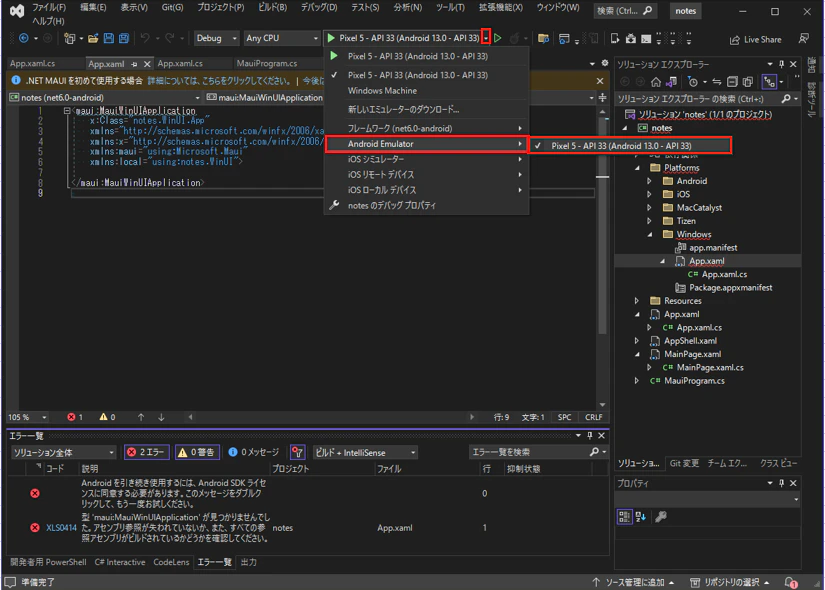Click the Save All toolbar icon

[x=124, y=38]
